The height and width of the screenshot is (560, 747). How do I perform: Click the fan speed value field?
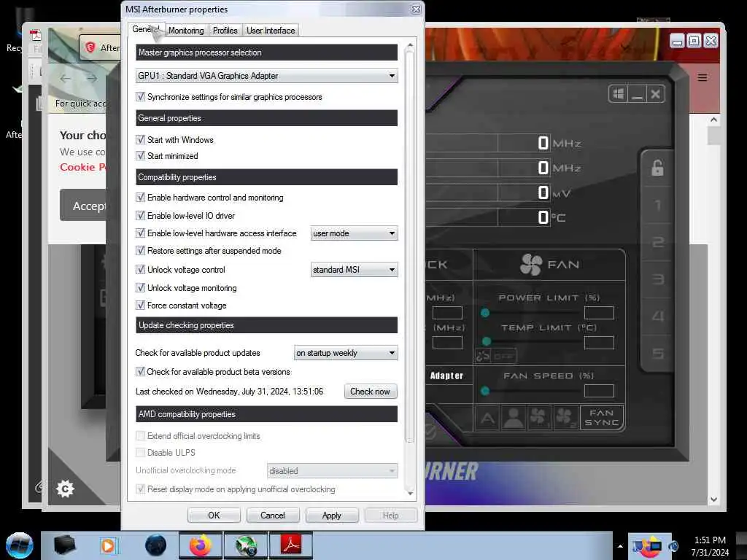(599, 391)
